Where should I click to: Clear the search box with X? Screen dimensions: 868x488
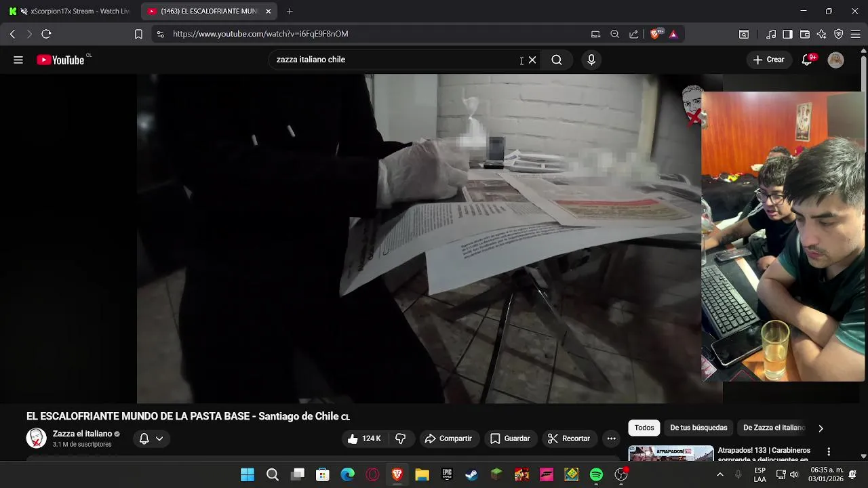[x=532, y=60]
